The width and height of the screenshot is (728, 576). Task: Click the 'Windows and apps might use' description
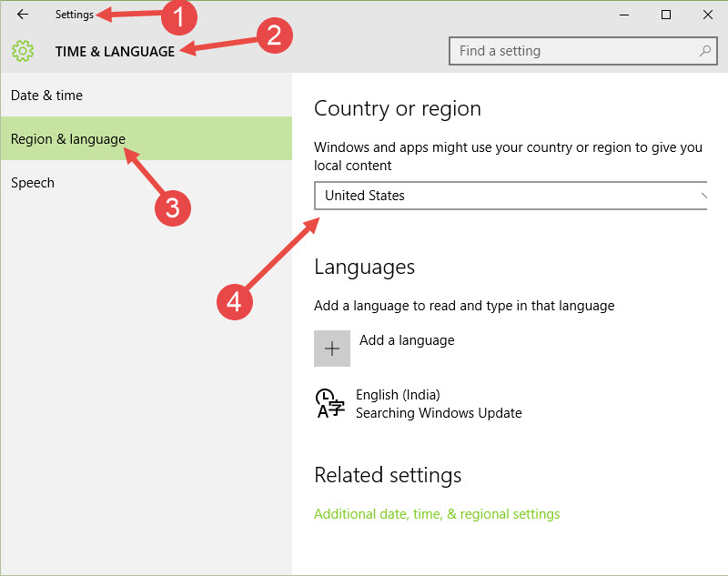pyautogui.click(x=508, y=156)
